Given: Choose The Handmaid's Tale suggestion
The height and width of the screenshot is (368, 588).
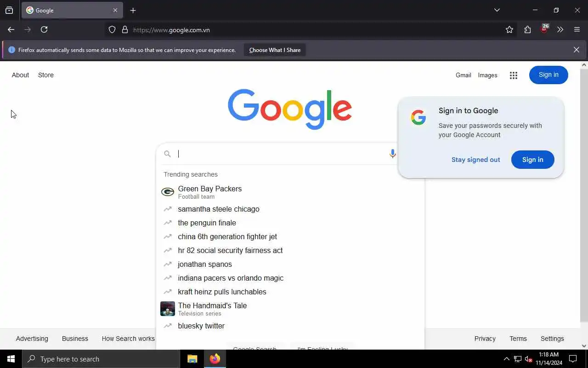Looking at the screenshot, I should [x=290, y=309].
